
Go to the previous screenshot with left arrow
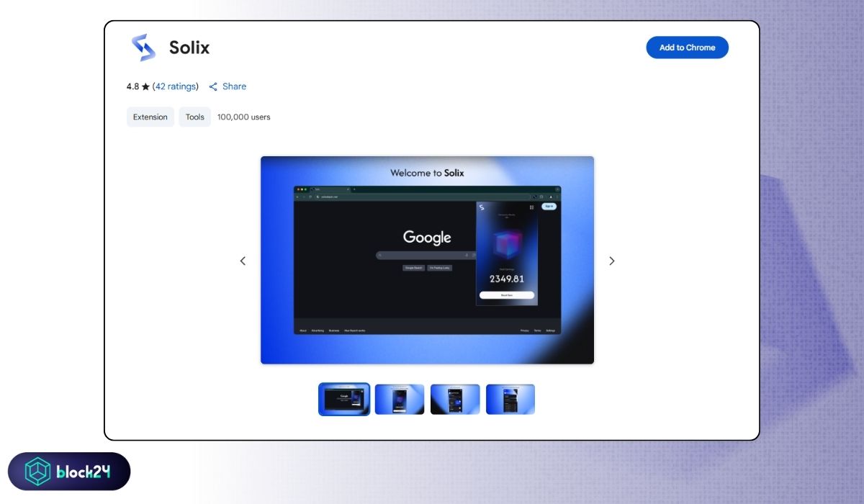[x=243, y=261]
